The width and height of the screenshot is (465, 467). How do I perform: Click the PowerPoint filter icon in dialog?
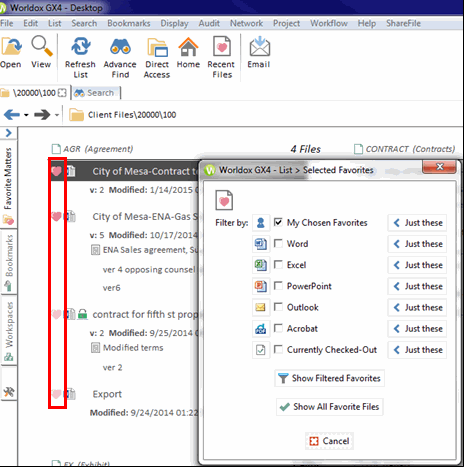coord(261,286)
